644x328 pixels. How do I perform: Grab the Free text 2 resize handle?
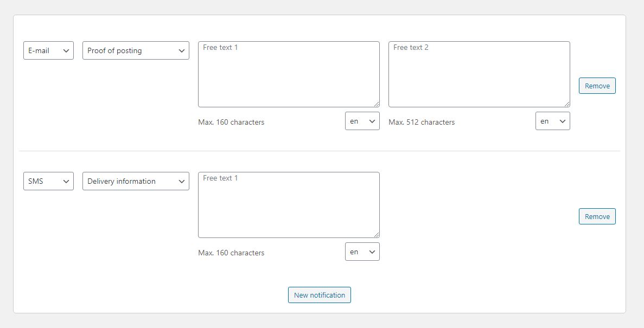567,104
